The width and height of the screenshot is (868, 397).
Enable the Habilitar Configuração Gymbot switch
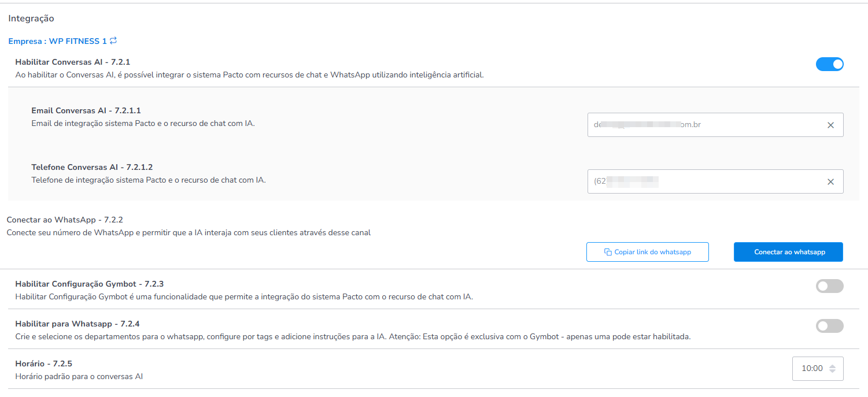coord(829,286)
